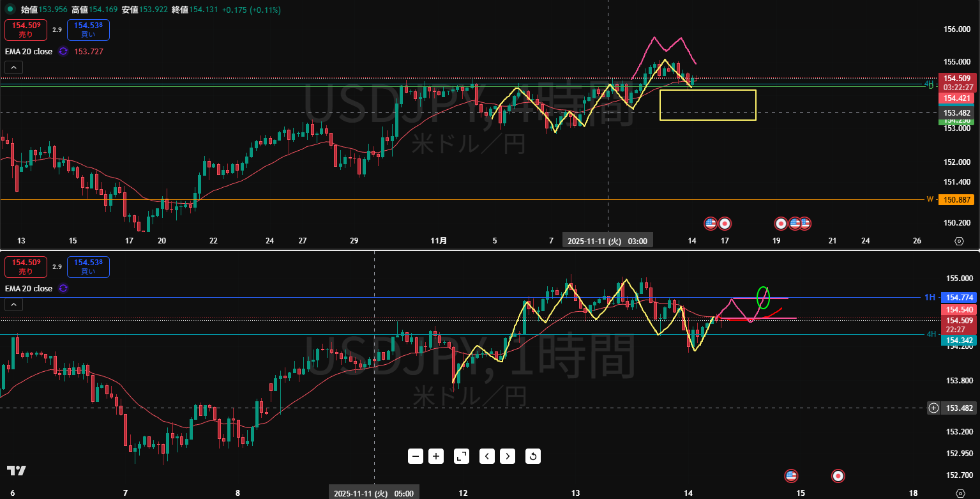
Task: Open the lower chart's settings gear icon
Action: pyautogui.click(x=959, y=493)
